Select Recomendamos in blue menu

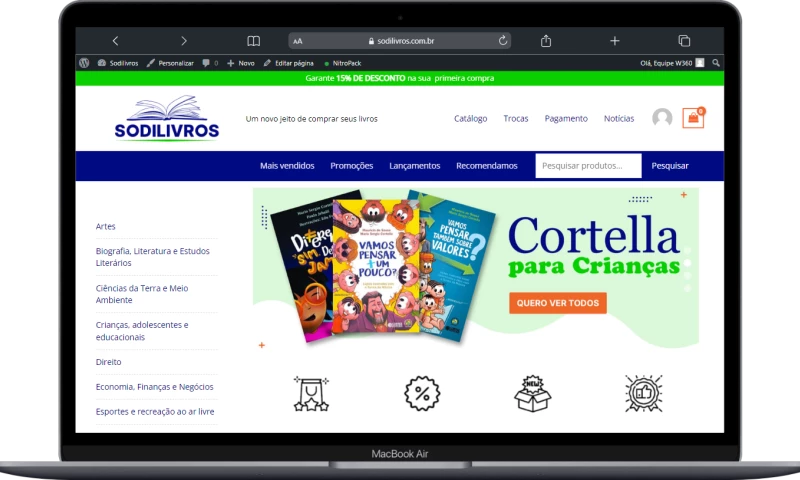(x=487, y=166)
